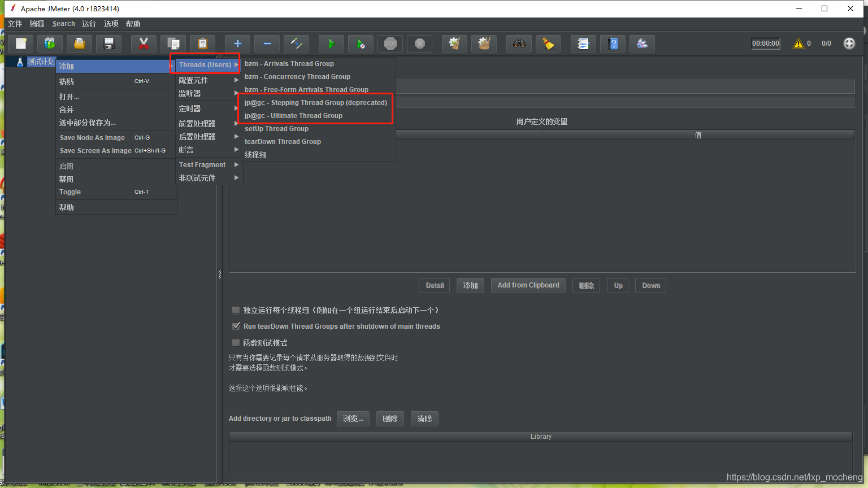868x488 pixels.
Task: Expand the 监听器 submenu
Action: point(208,93)
